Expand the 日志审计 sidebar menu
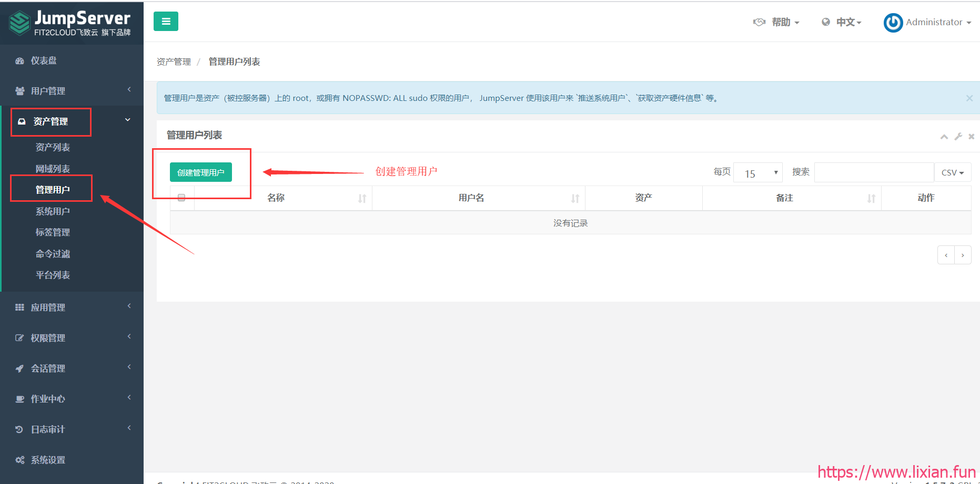The width and height of the screenshot is (980, 484). click(x=72, y=429)
